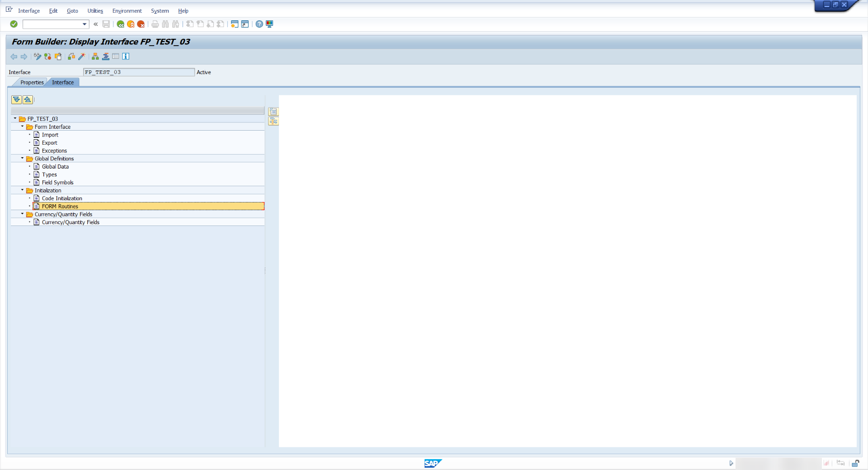Click the Create New Session icon
The image size is (868, 470).
pos(235,24)
